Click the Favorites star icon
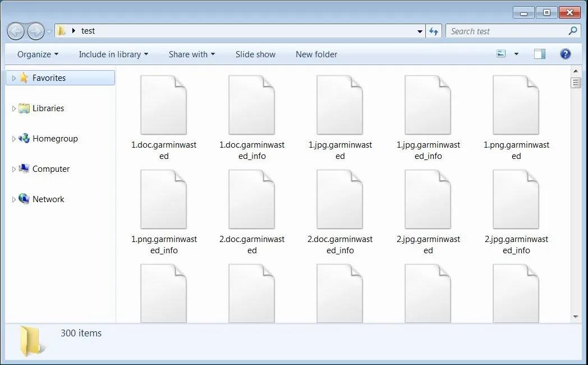 [x=24, y=77]
